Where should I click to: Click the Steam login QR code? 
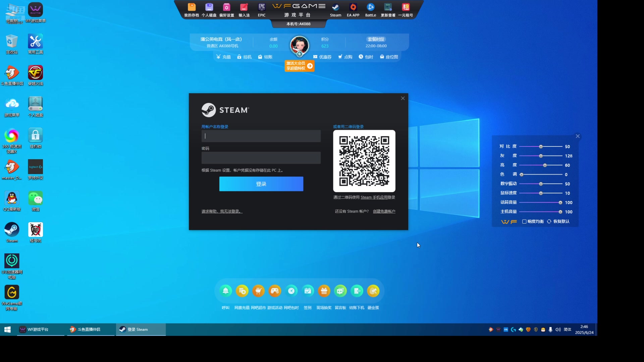click(x=364, y=161)
